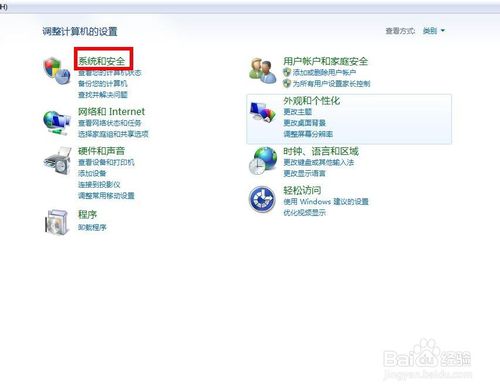Click 使用 Windows 建议的设置 link
The height and width of the screenshot is (392, 500).
326,202
